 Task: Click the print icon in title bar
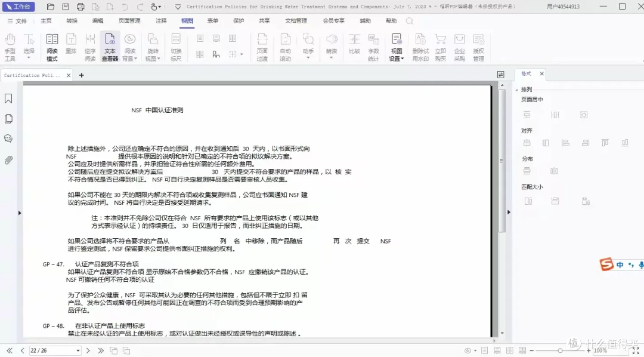click(80, 7)
